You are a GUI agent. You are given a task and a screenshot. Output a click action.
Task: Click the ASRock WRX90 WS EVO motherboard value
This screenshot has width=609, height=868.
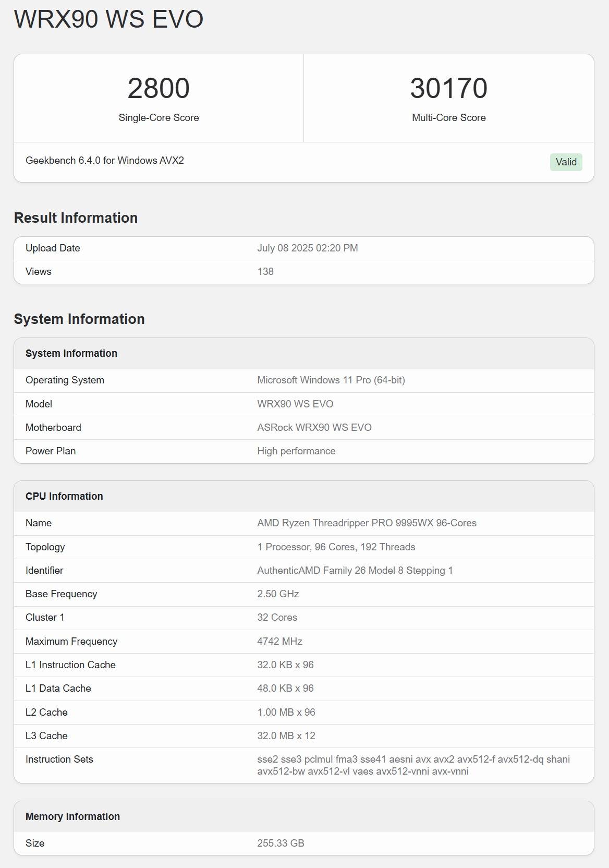pos(314,428)
